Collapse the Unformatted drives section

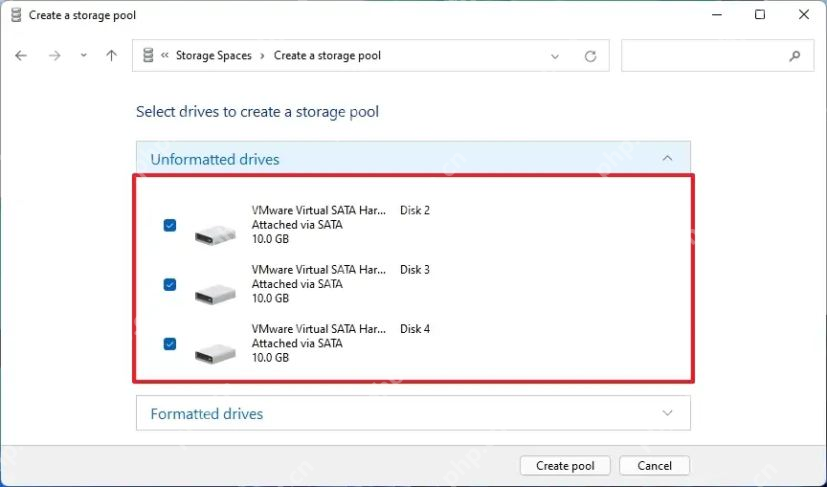[667, 158]
